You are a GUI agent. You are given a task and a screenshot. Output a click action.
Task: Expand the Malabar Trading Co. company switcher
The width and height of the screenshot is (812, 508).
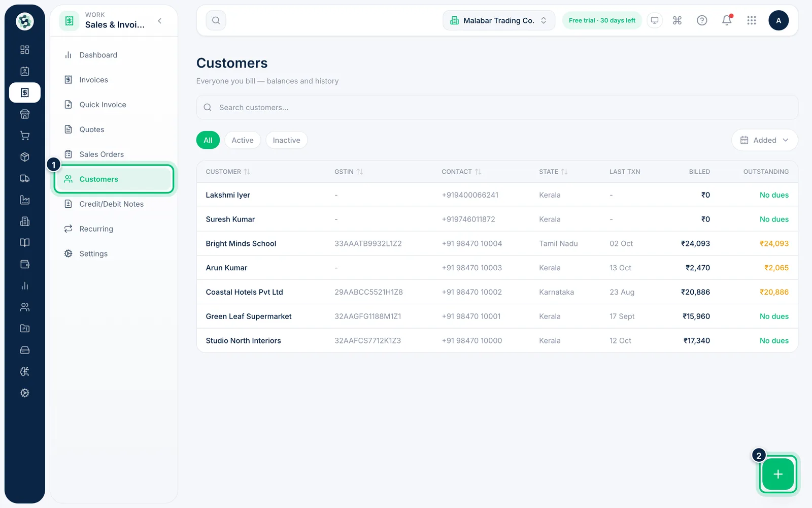pyautogui.click(x=499, y=20)
